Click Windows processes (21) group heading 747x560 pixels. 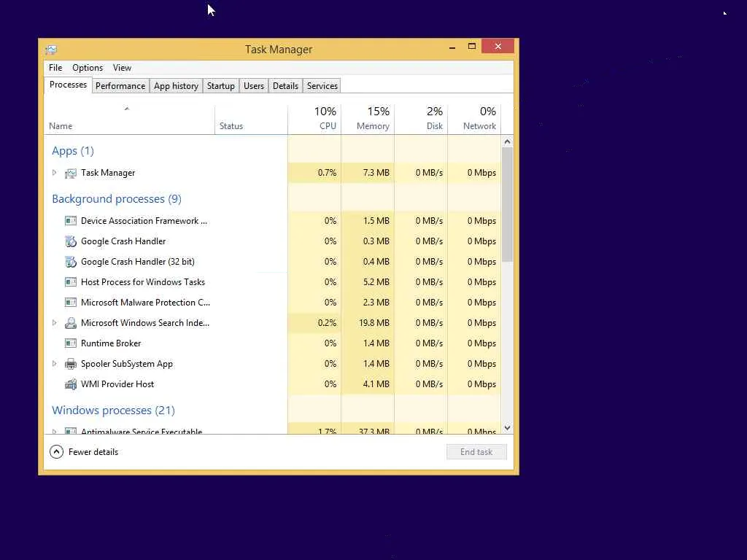coord(113,411)
